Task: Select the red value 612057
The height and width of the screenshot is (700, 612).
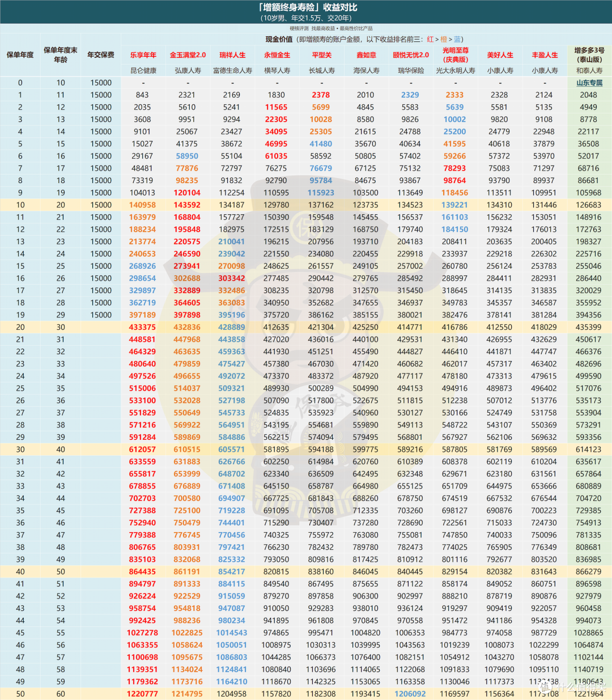Action: click(x=142, y=449)
